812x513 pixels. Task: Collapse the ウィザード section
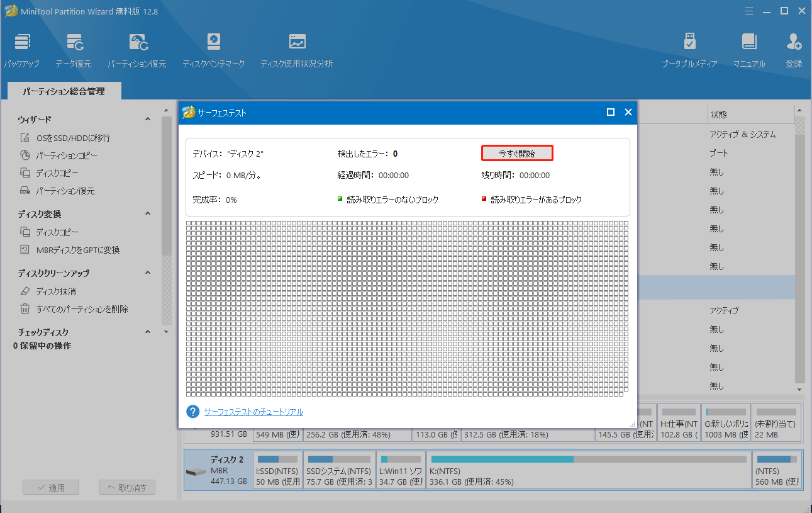coord(148,119)
